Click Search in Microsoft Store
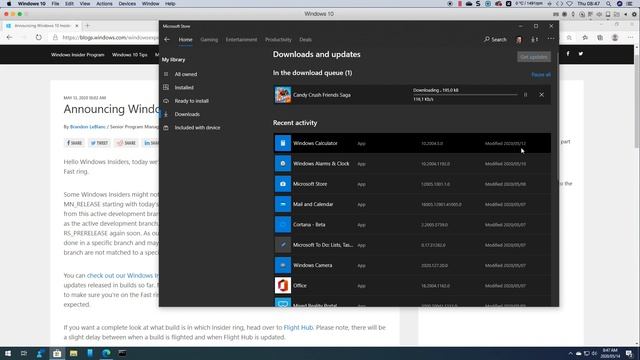The image size is (640, 360). (x=495, y=40)
